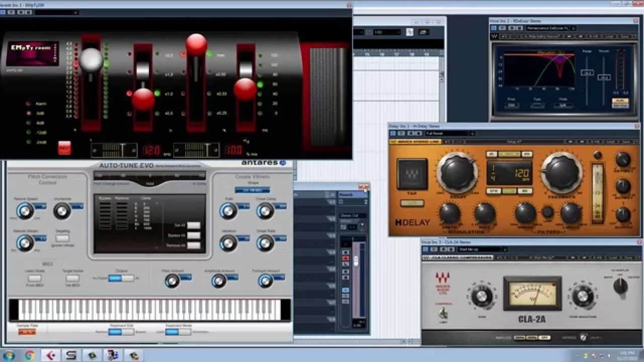Click the TAP pad in H-Delay
This screenshot has height=362, width=644.
(412, 174)
